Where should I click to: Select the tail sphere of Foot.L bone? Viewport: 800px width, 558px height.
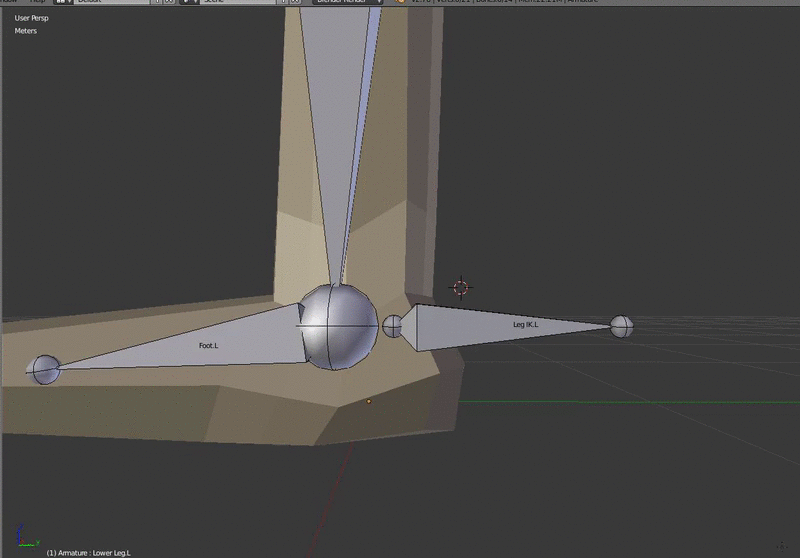coord(44,370)
